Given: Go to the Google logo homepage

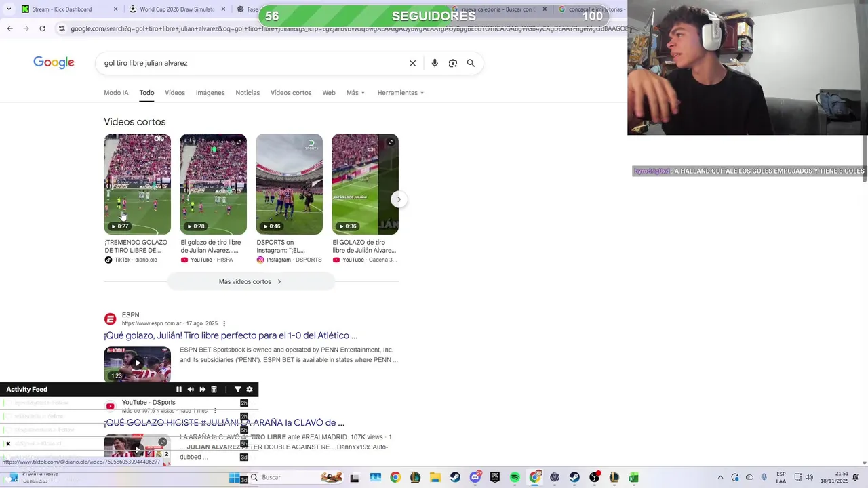Looking at the screenshot, I should tap(54, 63).
